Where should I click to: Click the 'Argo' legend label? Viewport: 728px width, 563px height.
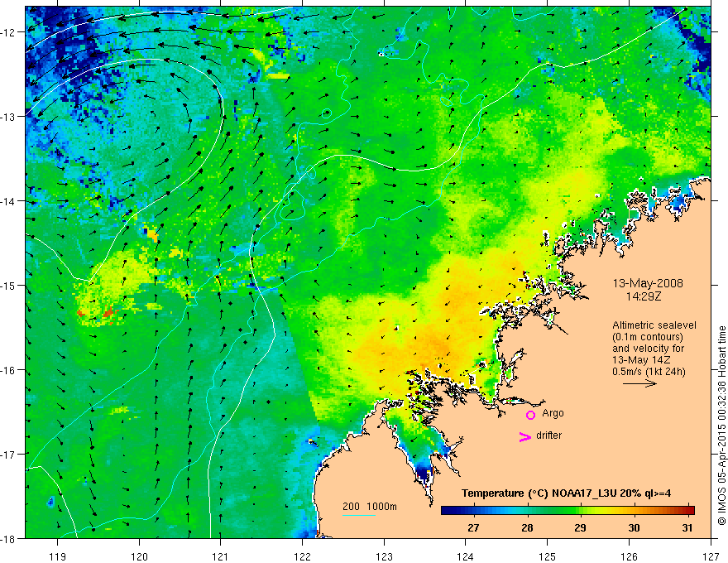point(553,413)
